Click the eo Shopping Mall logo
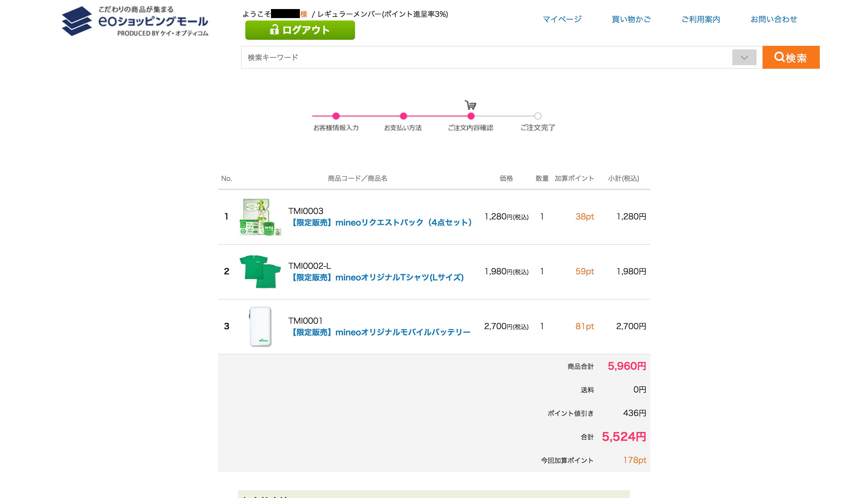 click(x=135, y=21)
